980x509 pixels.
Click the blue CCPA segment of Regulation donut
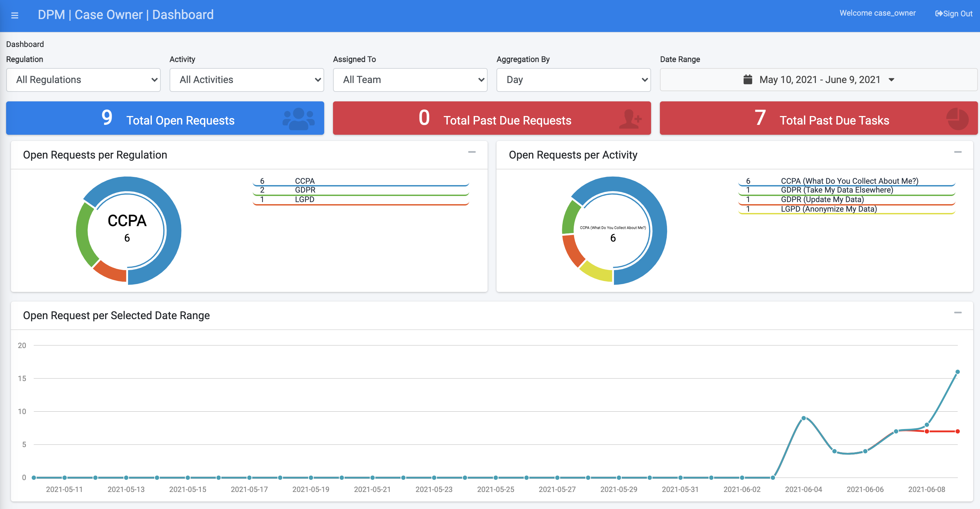coord(173,231)
